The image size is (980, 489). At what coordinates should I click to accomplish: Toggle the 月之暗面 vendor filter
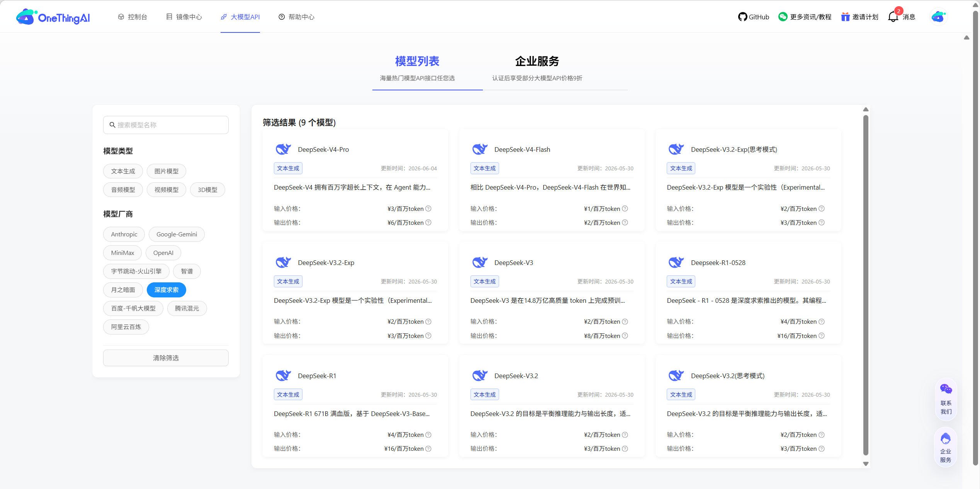click(x=123, y=290)
